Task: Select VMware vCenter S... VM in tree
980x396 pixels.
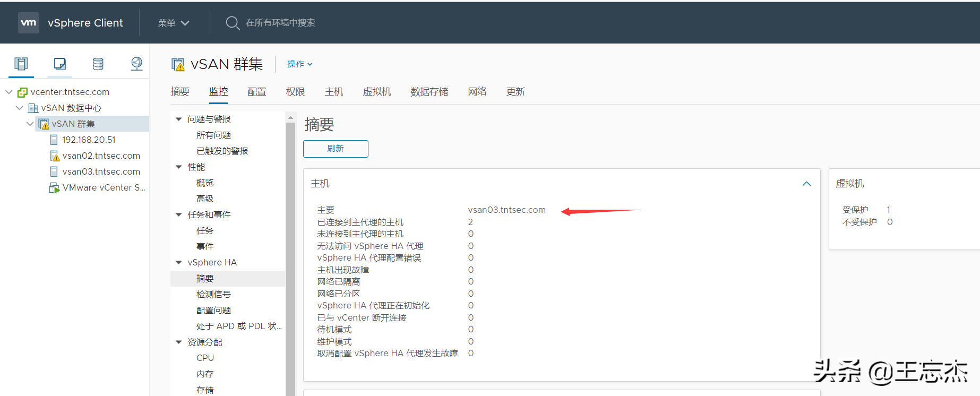Action: click(x=104, y=187)
